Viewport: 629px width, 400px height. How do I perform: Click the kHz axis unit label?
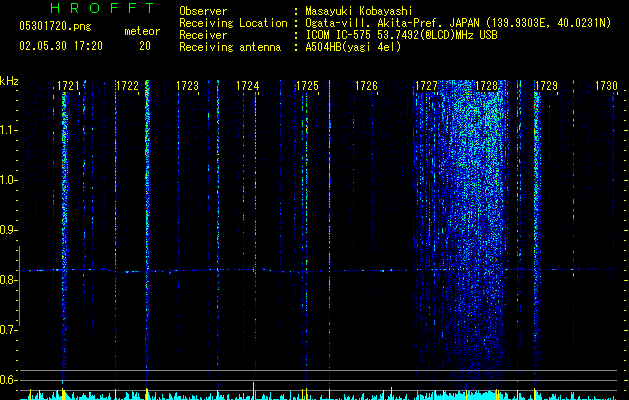9,81
